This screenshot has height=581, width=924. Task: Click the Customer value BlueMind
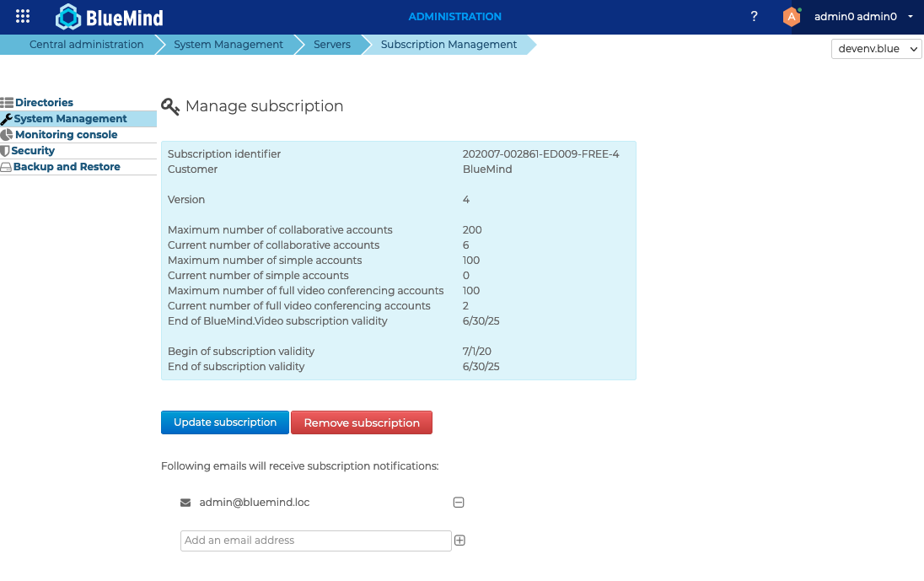click(487, 169)
